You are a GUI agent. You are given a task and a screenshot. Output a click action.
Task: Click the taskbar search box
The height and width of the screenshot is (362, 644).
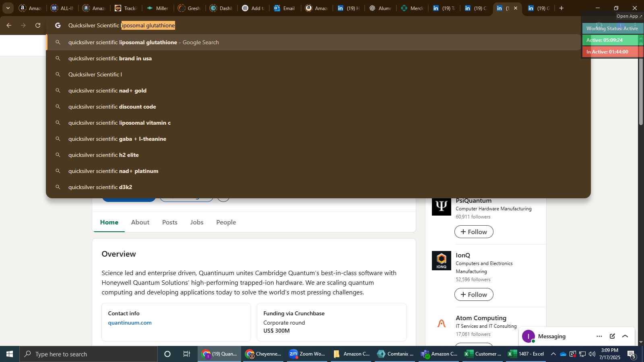89,354
